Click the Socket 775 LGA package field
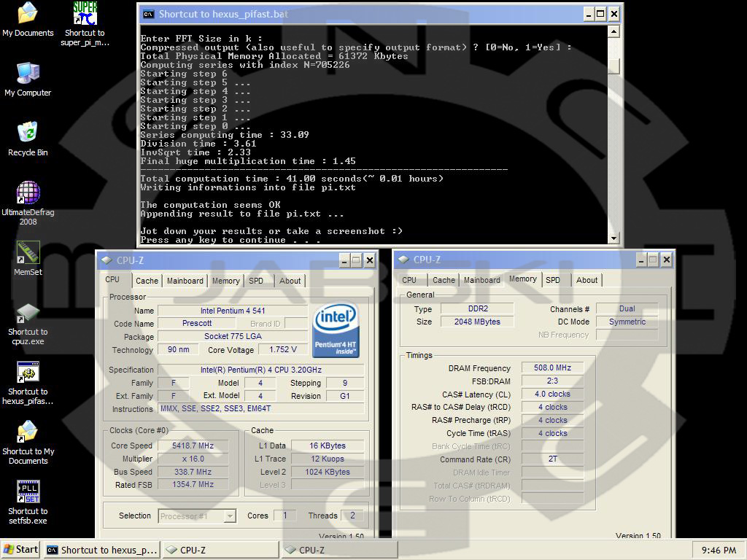The width and height of the screenshot is (747, 560). coord(233,336)
